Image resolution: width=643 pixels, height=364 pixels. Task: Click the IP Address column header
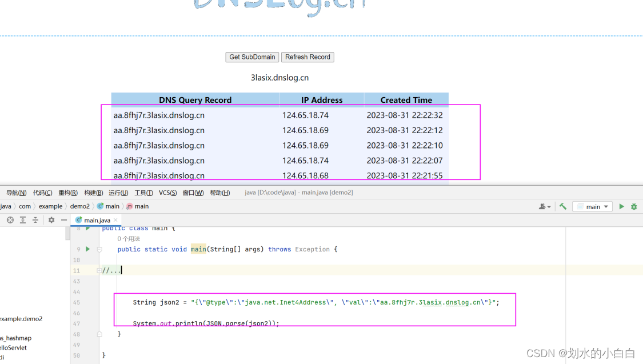pyautogui.click(x=322, y=100)
